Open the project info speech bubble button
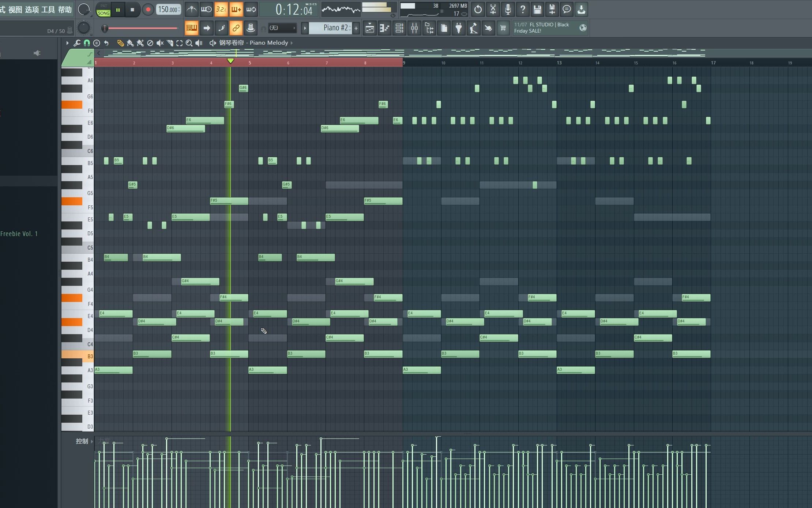 (x=567, y=10)
